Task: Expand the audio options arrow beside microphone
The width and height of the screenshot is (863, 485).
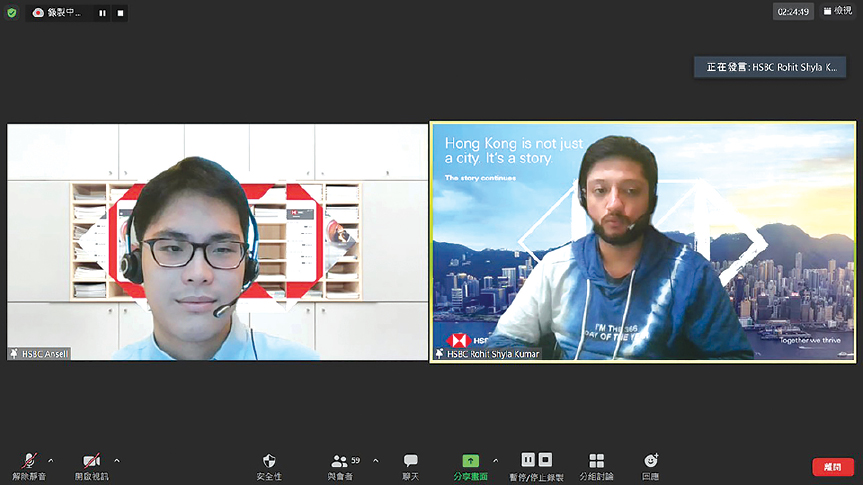Action: click(x=51, y=460)
